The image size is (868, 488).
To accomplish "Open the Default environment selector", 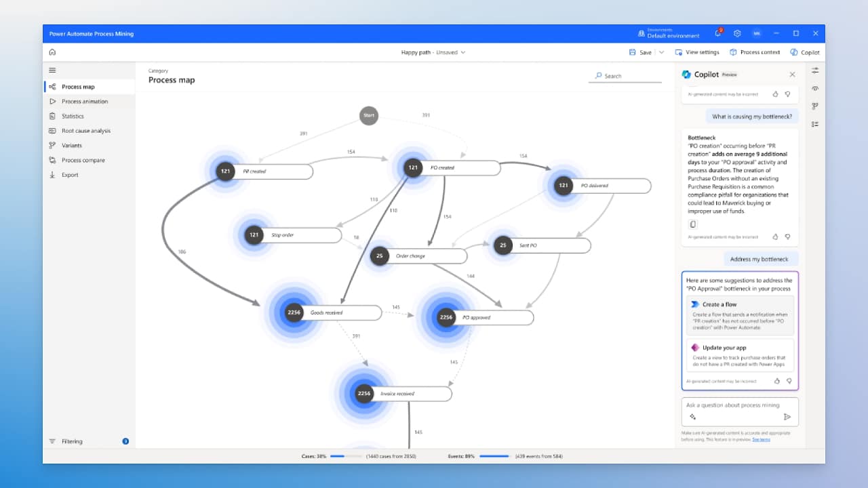I will [669, 33].
